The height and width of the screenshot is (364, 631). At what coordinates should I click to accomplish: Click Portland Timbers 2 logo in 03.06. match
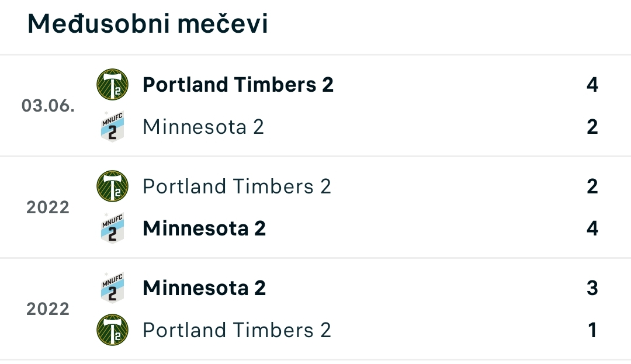coord(113,85)
